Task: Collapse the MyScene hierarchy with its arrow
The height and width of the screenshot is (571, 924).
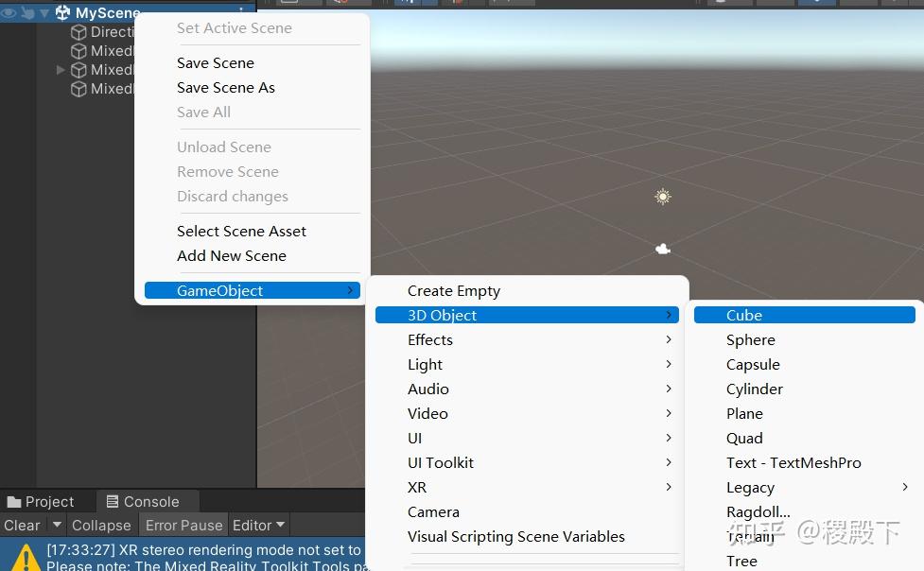Action: pyautogui.click(x=43, y=12)
